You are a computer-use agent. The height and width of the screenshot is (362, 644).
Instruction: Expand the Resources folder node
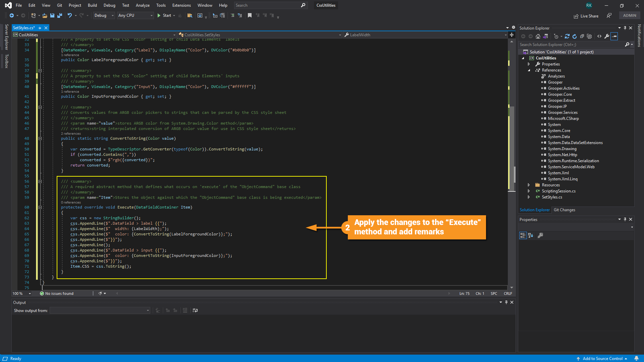tap(529, 185)
